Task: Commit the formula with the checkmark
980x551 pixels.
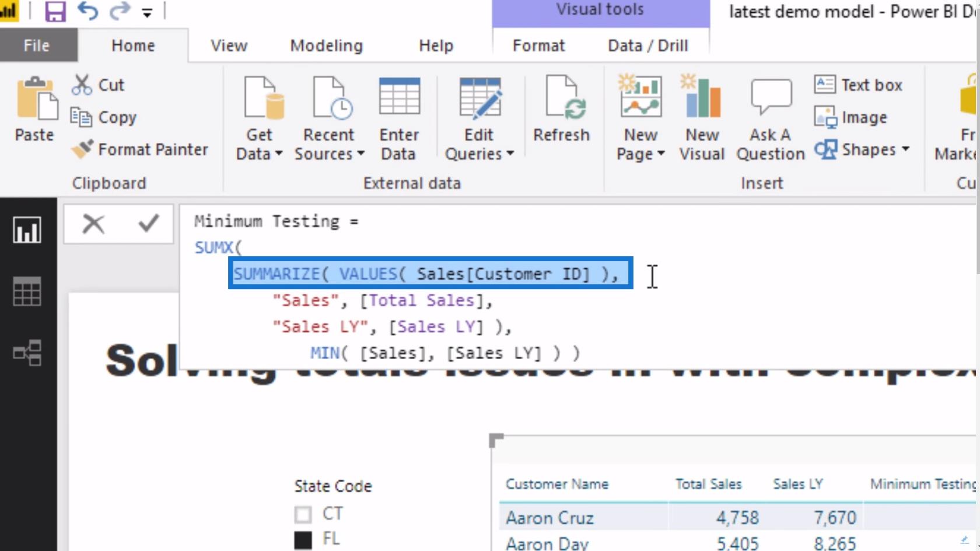Action: click(148, 223)
